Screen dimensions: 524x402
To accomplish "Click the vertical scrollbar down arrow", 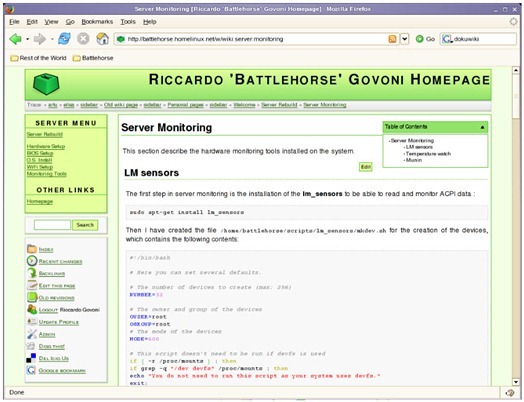I will (x=516, y=382).
